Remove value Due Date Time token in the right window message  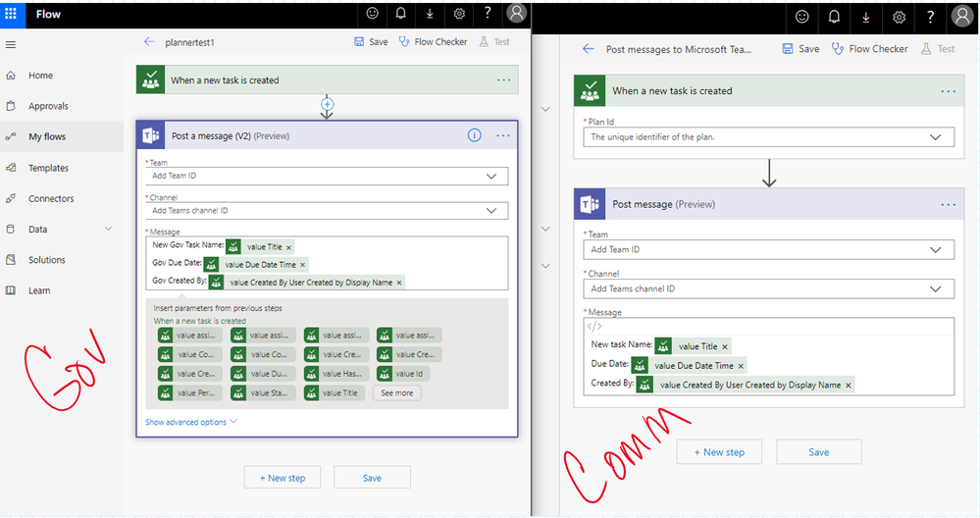click(742, 366)
